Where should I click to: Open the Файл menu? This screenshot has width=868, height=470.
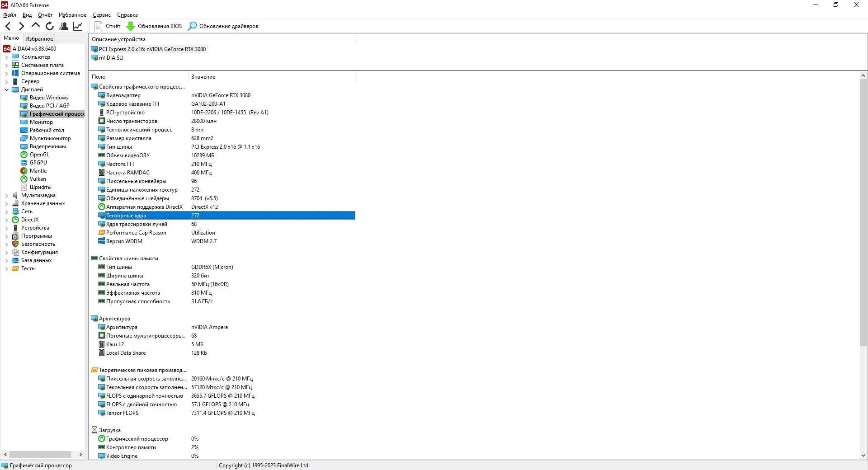9,15
